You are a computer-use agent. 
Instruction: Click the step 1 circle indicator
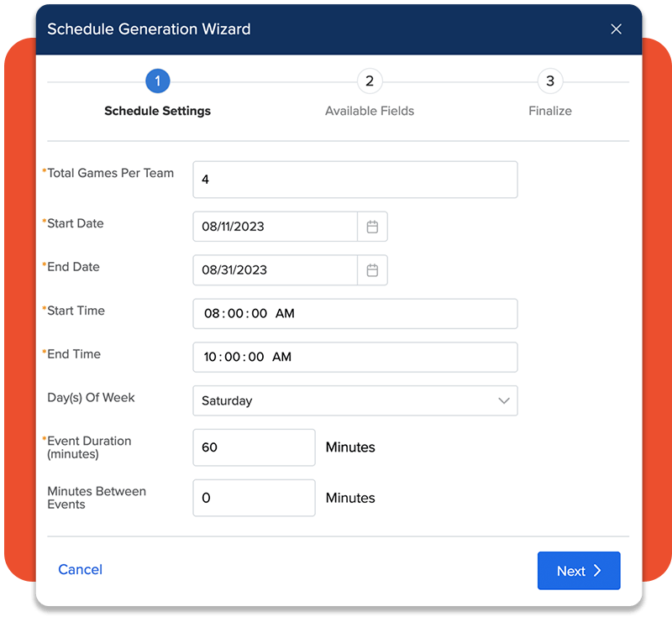point(157,81)
